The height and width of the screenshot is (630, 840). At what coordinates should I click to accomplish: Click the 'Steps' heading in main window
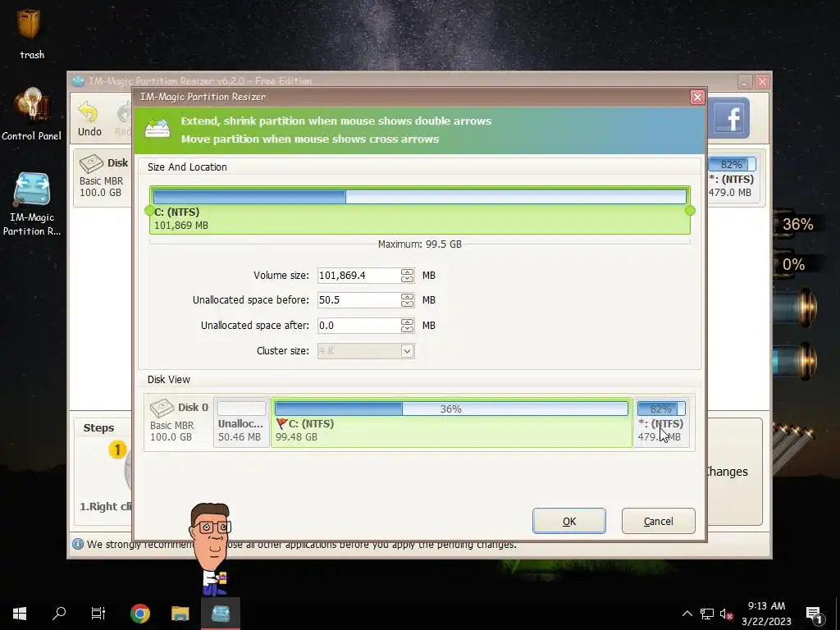coord(98,427)
